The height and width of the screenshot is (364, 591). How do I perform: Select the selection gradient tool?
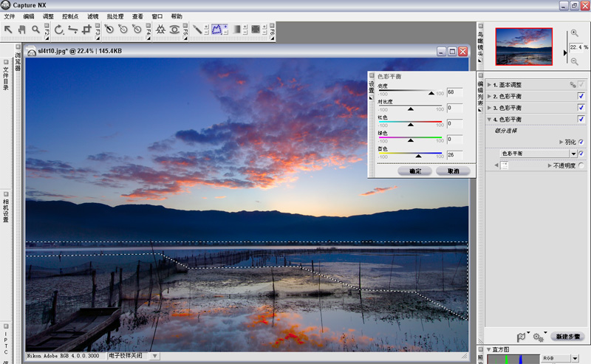[236, 30]
